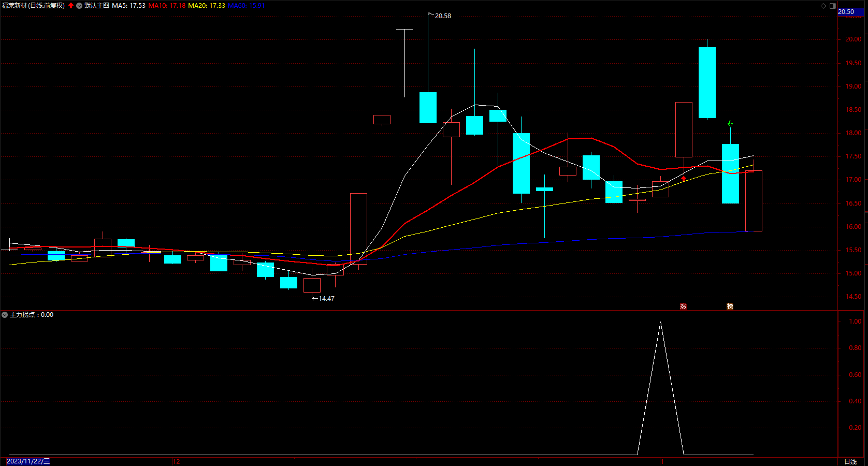Select the MA60: 15.91 indicator label

tap(246, 6)
